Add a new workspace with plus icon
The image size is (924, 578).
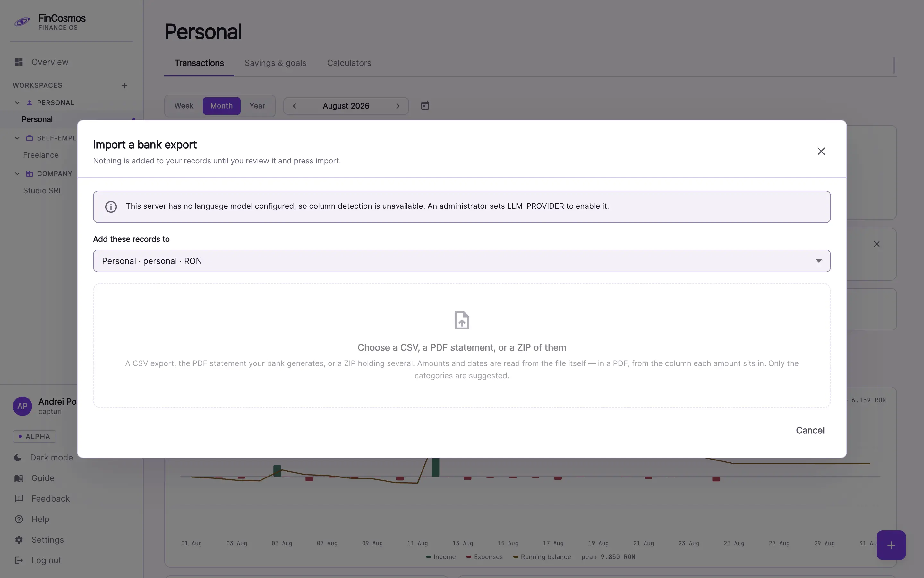click(124, 85)
